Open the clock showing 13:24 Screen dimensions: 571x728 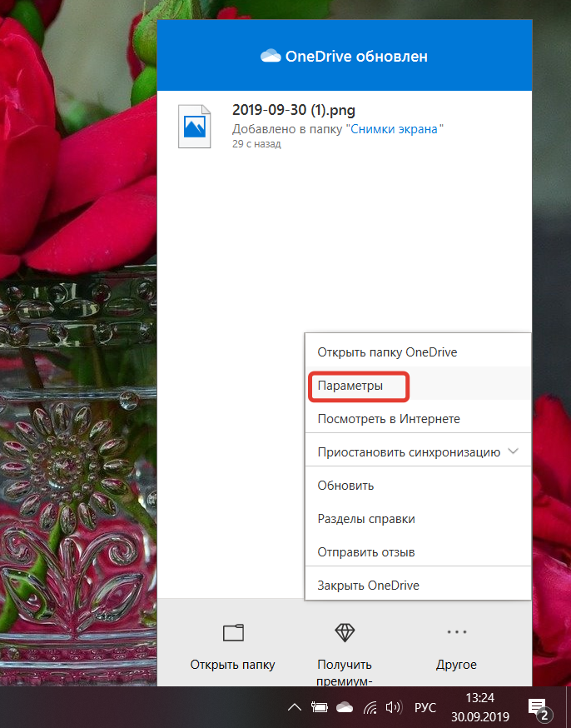[x=480, y=707]
